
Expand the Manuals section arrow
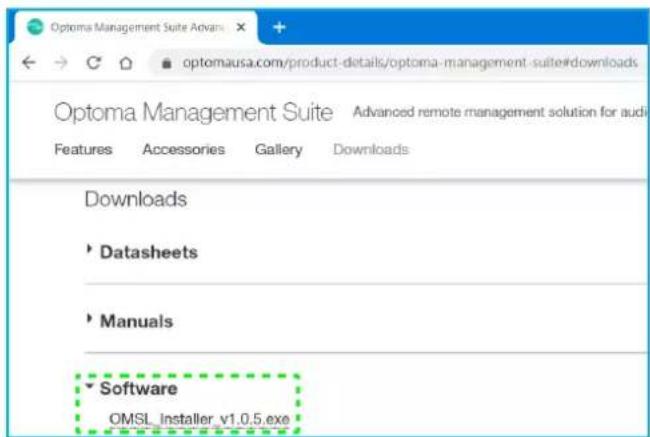[x=89, y=318]
